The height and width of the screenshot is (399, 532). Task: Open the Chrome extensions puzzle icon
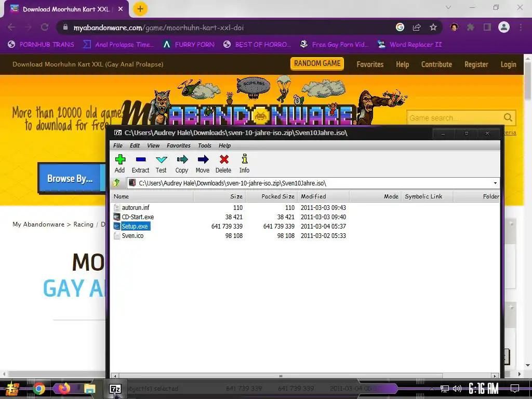tap(471, 27)
